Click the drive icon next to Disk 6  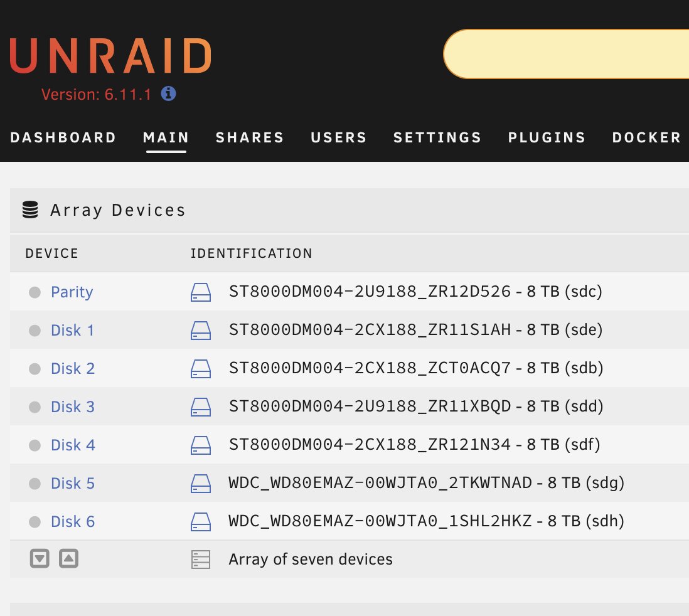point(201,521)
